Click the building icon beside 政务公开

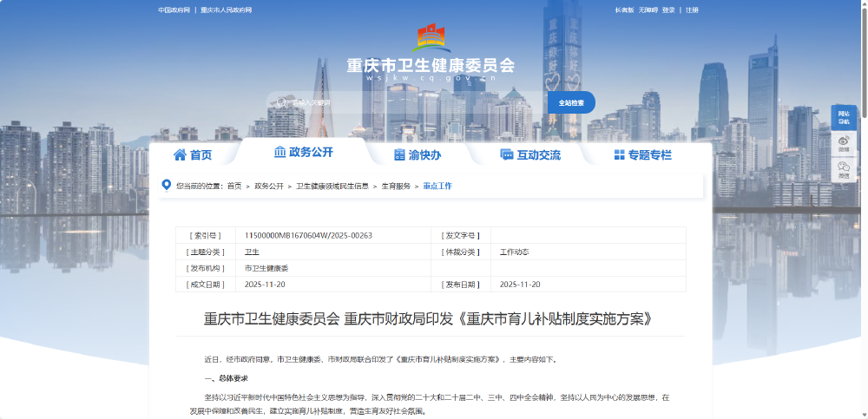(279, 152)
